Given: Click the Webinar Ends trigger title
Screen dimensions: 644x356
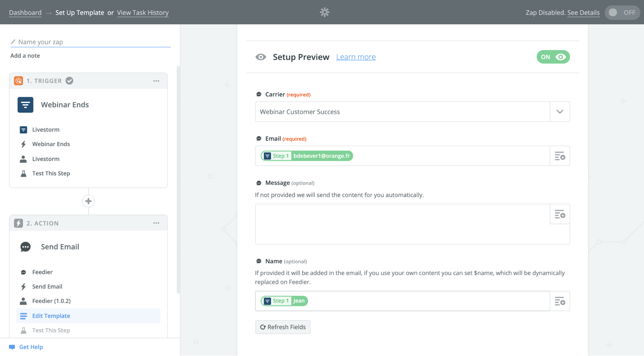Looking at the screenshot, I should [x=65, y=105].
